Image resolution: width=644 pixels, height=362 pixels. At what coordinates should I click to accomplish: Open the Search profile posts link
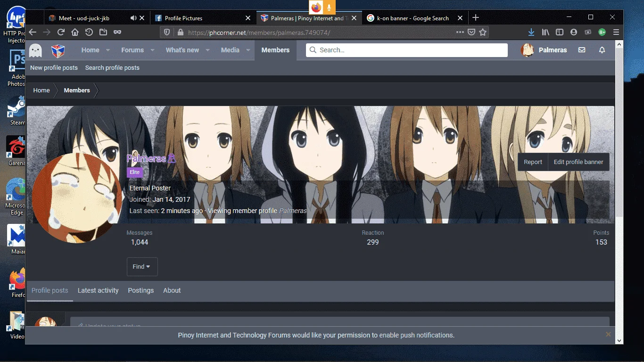click(112, 68)
